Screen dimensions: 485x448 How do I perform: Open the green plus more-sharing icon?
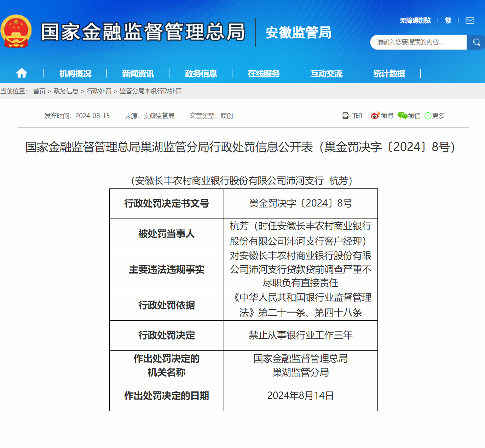428,116
